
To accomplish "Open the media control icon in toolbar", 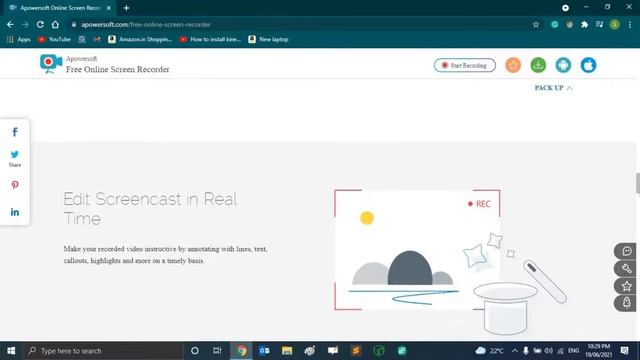I will pyautogui.click(x=599, y=24).
